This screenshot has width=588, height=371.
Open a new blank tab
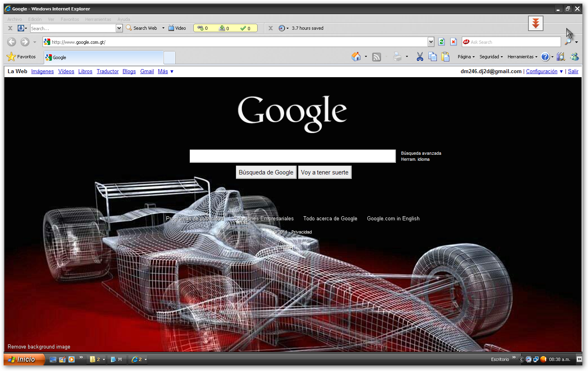tap(170, 58)
